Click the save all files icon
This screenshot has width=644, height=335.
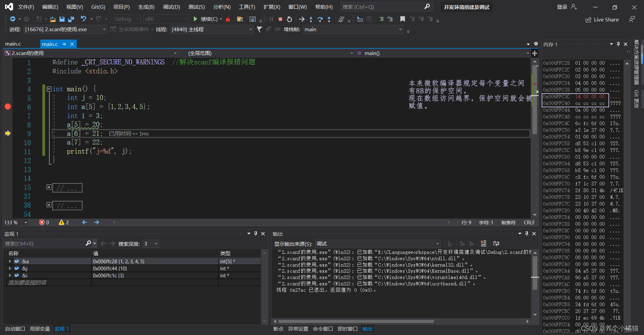(x=71, y=19)
